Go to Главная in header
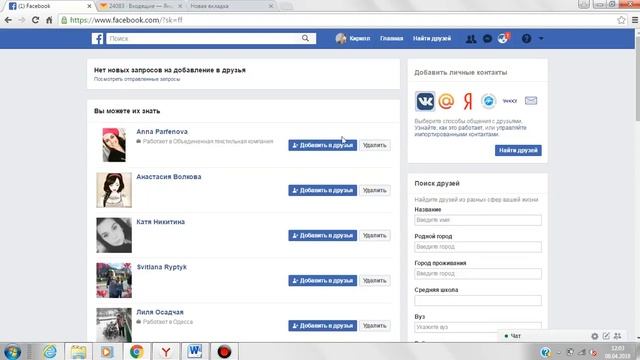The width and height of the screenshot is (640, 360). pyautogui.click(x=391, y=38)
